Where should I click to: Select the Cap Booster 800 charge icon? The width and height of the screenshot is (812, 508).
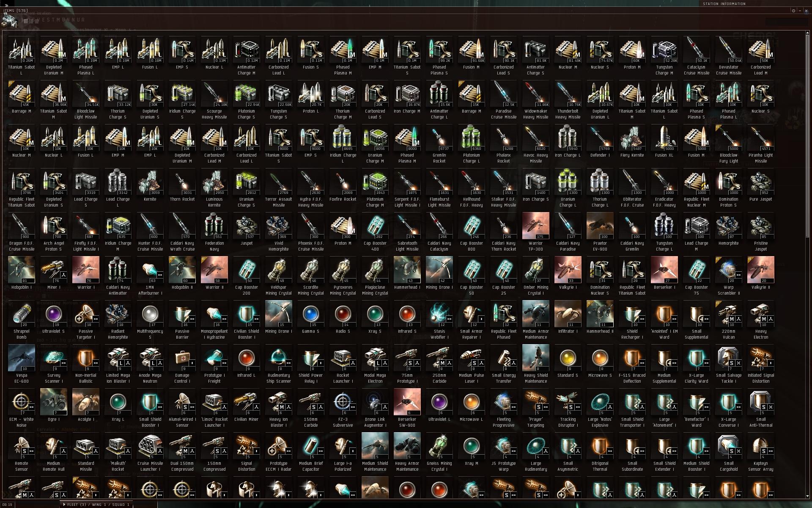(x=472, y=226)
